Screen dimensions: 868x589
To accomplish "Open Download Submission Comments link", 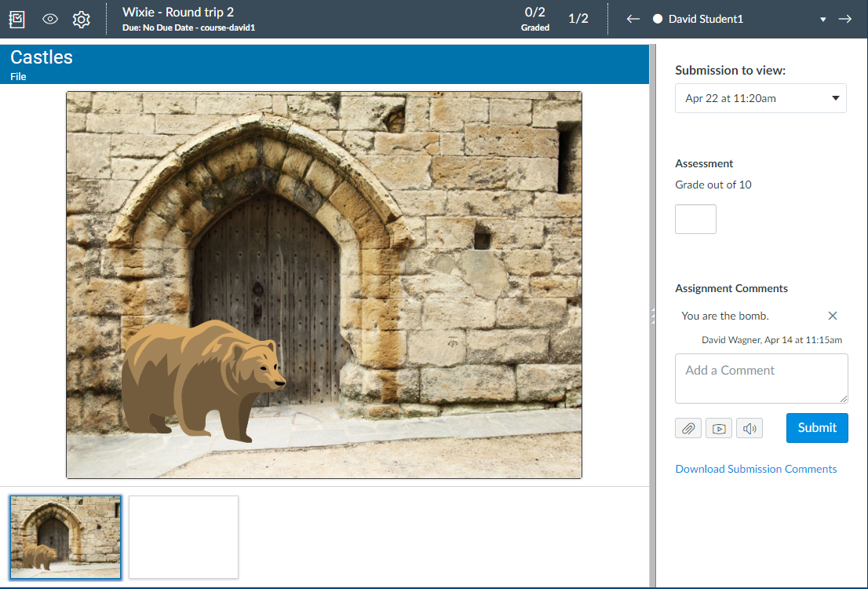I will click(756, 469).
